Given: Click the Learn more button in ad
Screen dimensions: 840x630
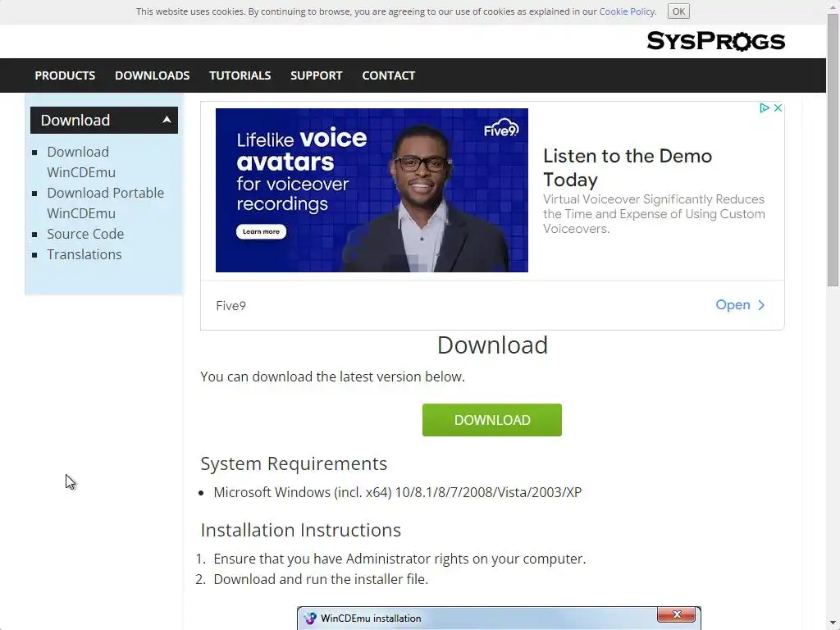Looking at the screenshot, I should point(261,231).
